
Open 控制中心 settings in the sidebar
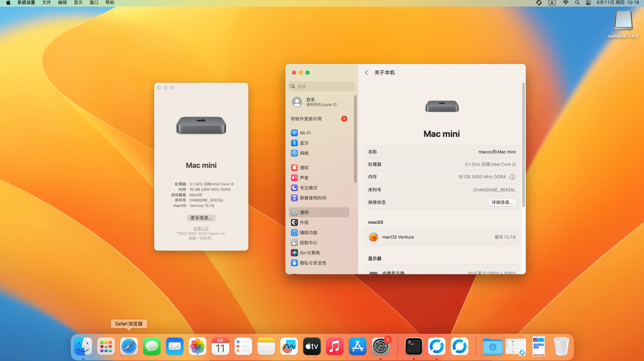point(319,243)
